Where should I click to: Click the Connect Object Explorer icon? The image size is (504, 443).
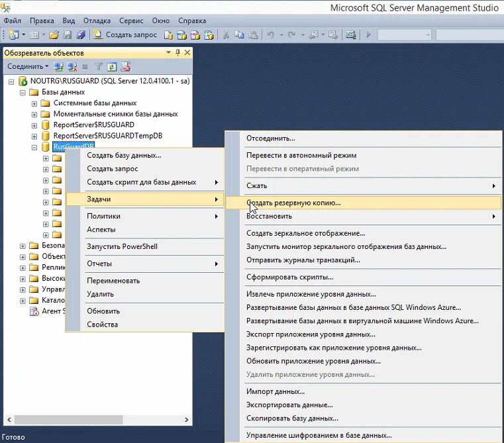click(58, 67)
